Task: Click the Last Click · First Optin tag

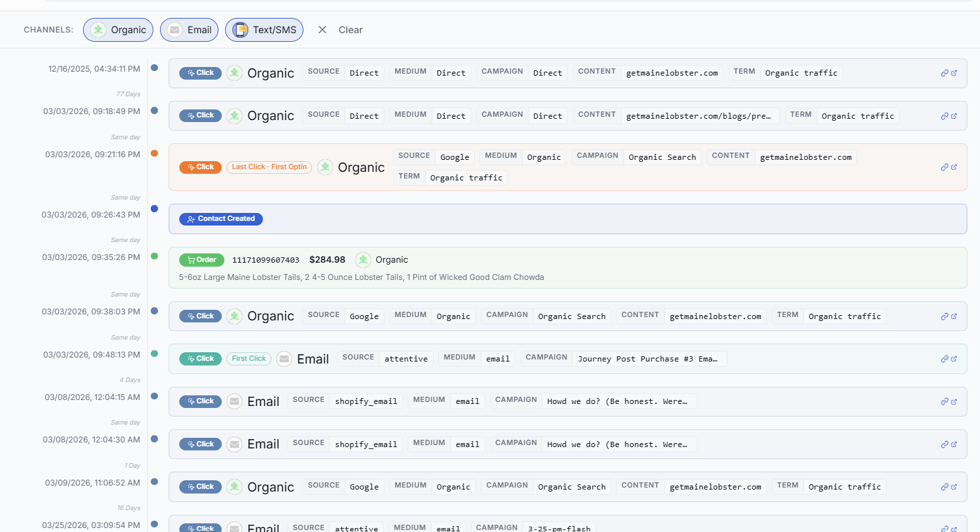Action: click(270, 167)
